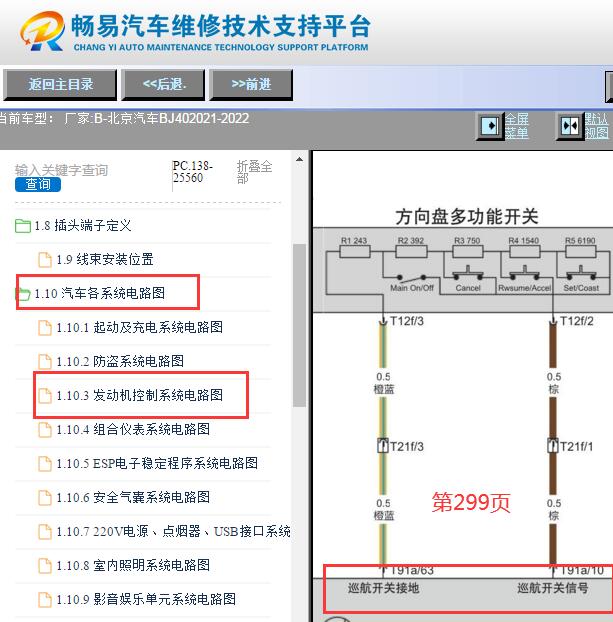This screenshot has width=613, height=622.
Task: Click the page icon beside 1.10.2 防盗系统
Action: point(45,362)
